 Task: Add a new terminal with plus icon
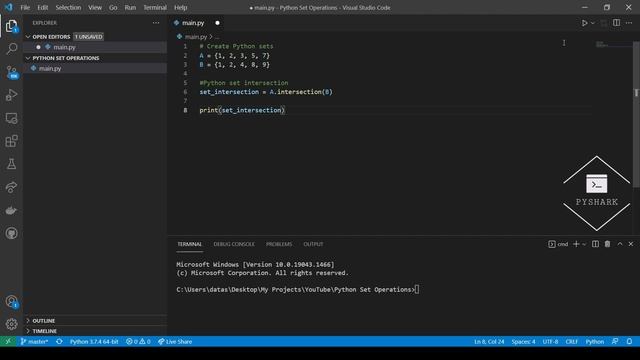(576, 244)
